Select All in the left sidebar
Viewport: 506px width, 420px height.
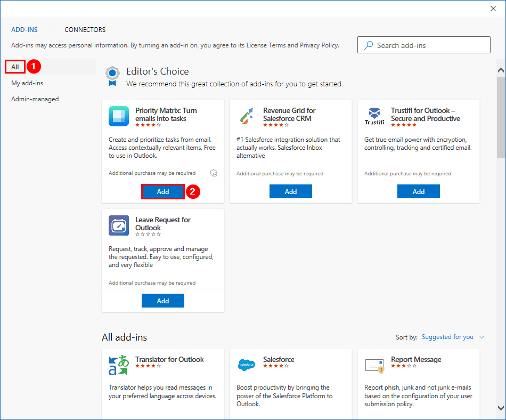pyautogui.click(x=15, y=67)
